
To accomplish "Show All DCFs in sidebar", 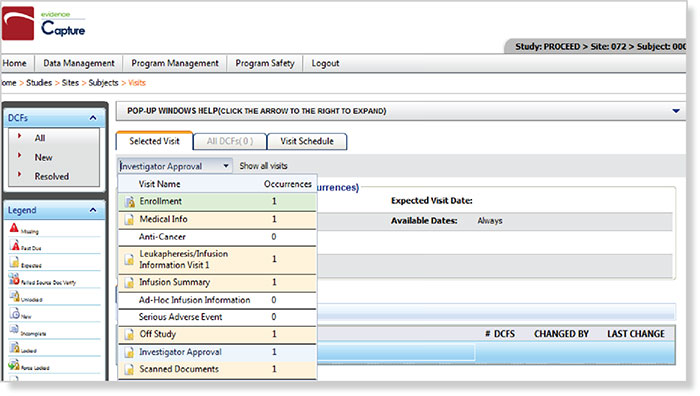I will (x=40, y=138).
